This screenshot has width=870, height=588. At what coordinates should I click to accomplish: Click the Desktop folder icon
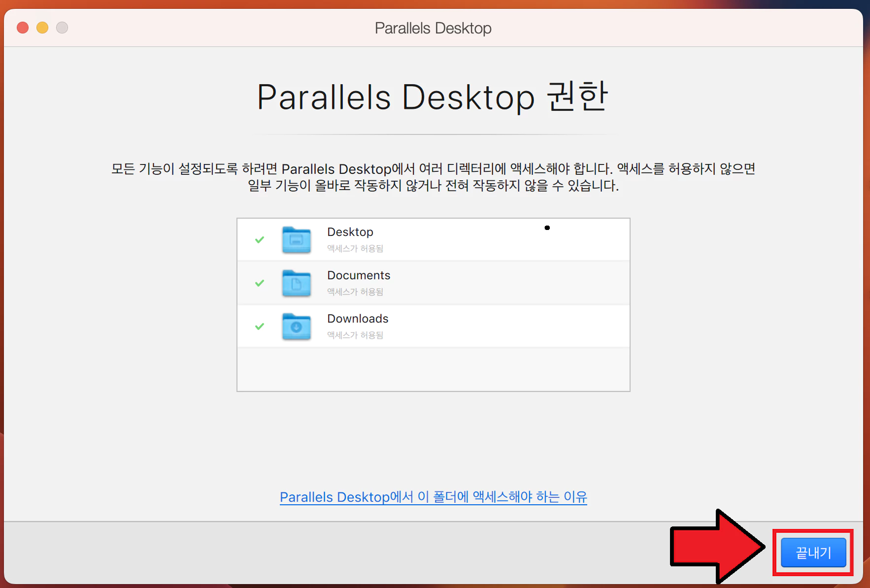click(x=296, y=240)
